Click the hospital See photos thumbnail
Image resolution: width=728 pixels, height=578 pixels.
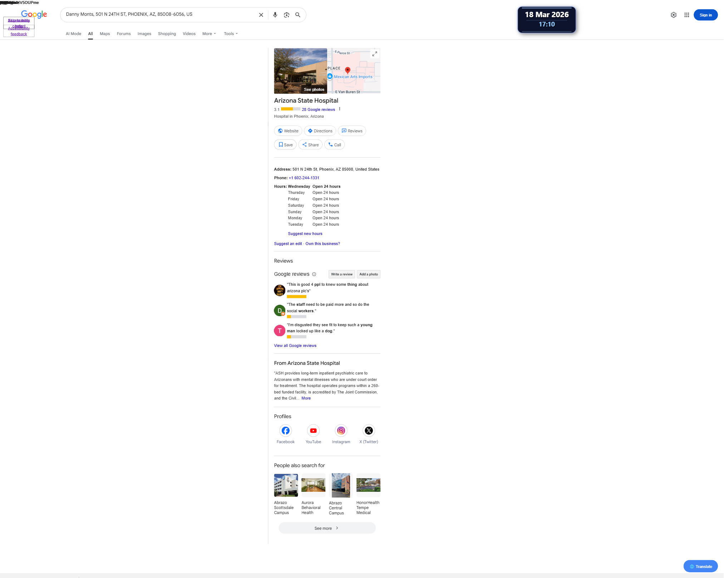click(x=300, y=71)
